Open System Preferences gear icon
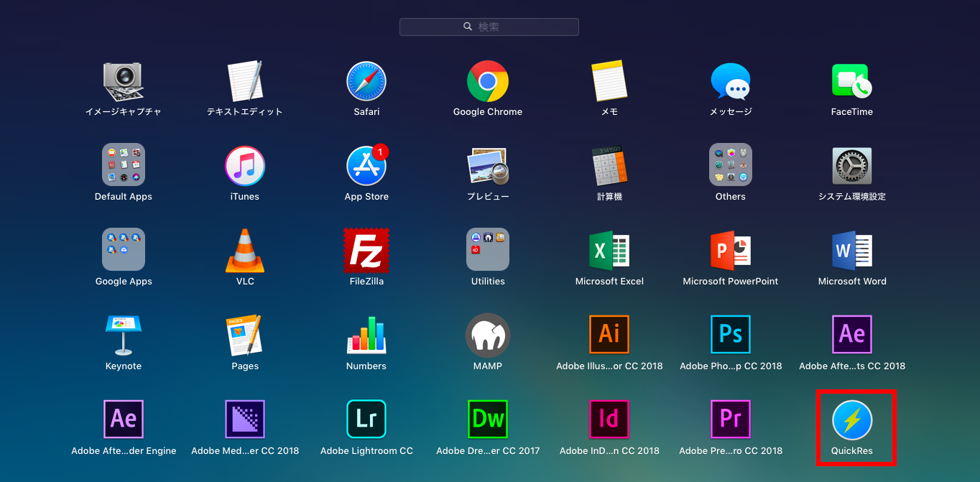Image resolution: width=980 pixels, height=482 pixels. [852, 166]
